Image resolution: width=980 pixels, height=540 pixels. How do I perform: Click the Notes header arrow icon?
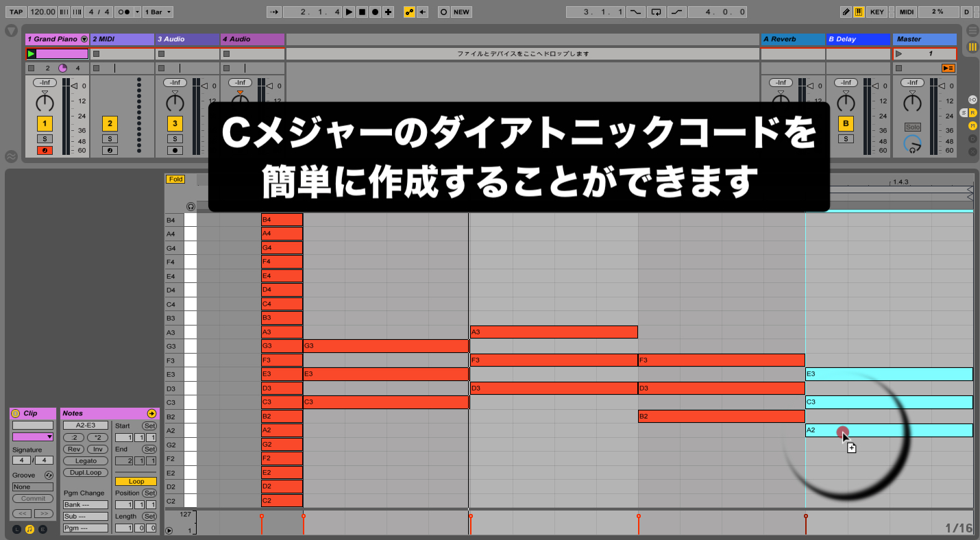pos(151,413)
